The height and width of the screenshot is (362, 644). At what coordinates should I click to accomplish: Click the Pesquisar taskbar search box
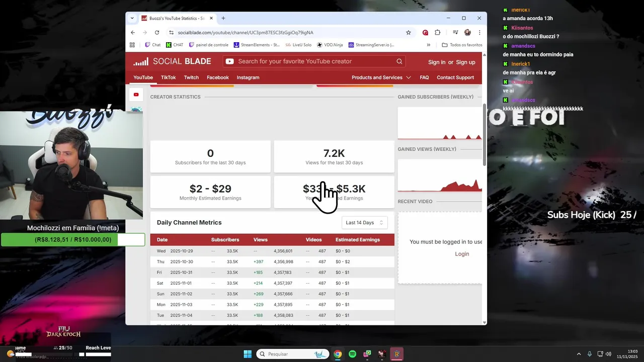point(293,354)
